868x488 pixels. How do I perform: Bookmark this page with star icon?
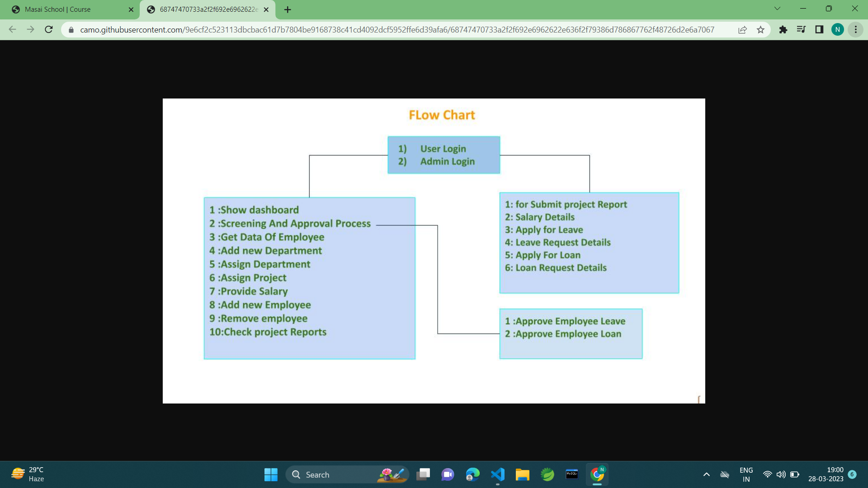[x=760, y=30]
